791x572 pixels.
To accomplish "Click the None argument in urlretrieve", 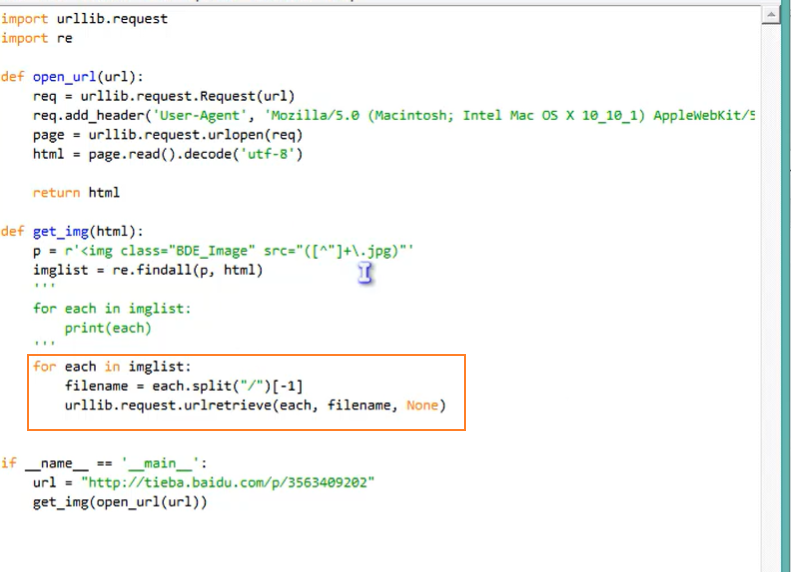I will click(x=422, y=405).
